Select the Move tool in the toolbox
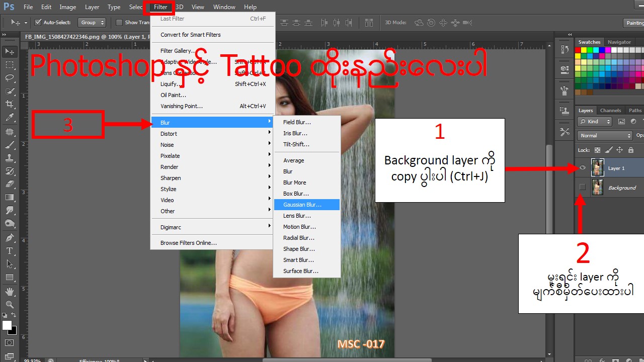Viewport: 644px width, 362px height. pyautogui.click(x=9, y=51)
